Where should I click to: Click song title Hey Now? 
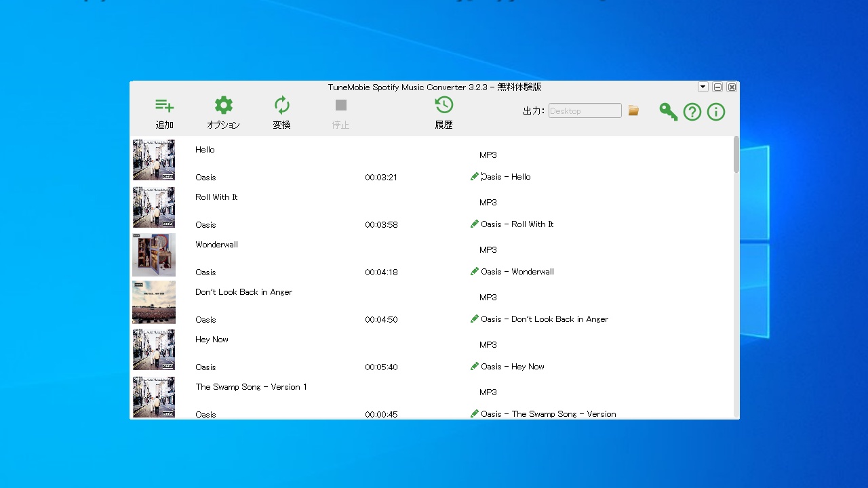(x=212, y=340)
